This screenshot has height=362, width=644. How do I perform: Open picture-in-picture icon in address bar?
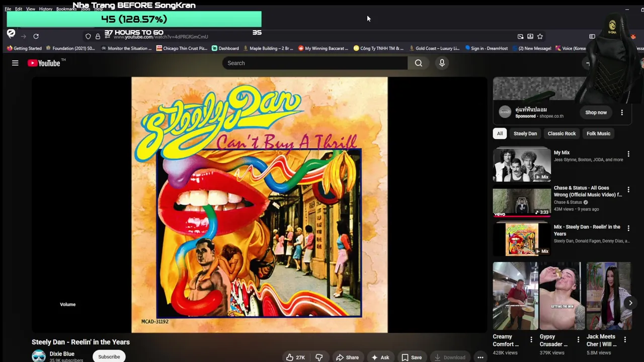pyautogui.click(x=520, y=36)
